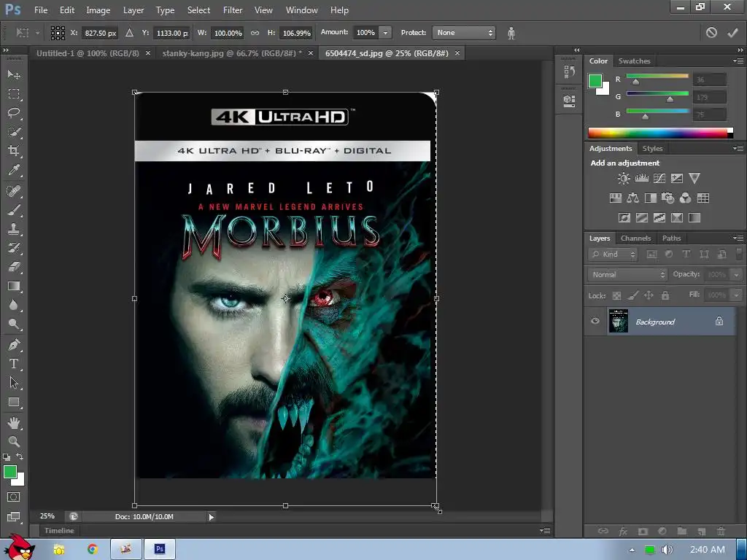Open the Image menu
The image size is (747, 560).
click(x=98, y=10)
